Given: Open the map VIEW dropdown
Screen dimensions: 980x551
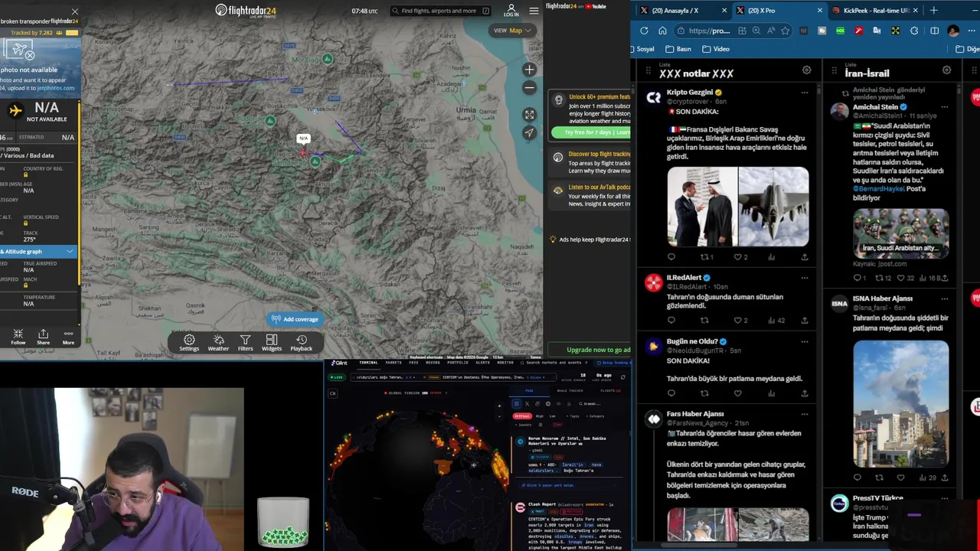Looking at the screenshot, I should pos(512,31).
